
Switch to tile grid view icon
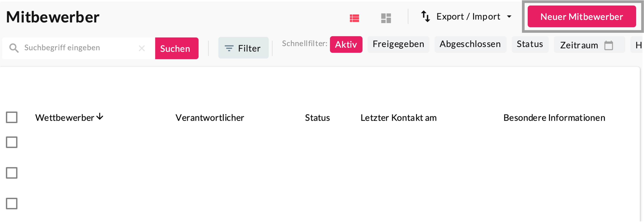coord(386,18)
